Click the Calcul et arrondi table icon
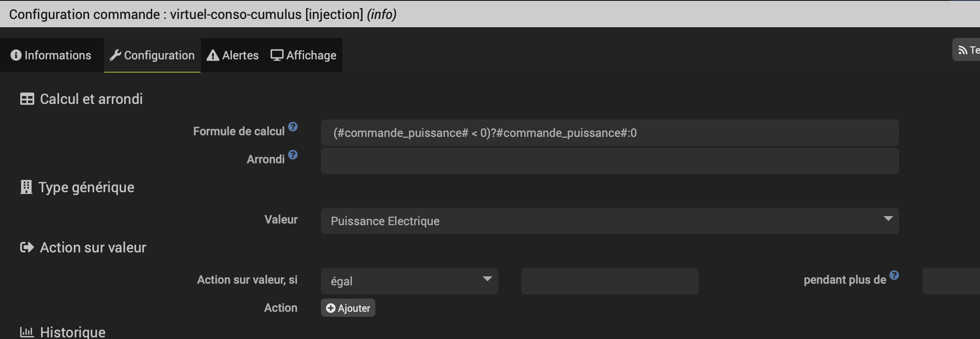This screenshot has height=339, width=980. [x=27, y=99]
